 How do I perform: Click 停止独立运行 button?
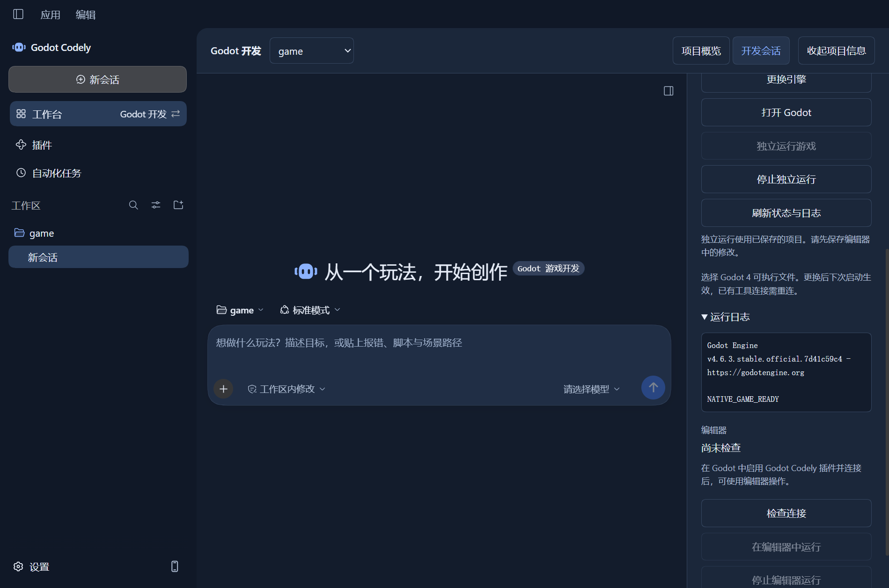(x=786, y=179)
